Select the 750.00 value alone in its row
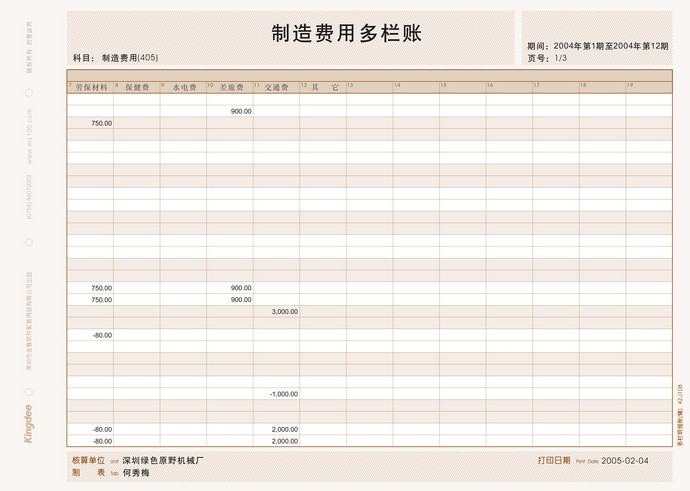The height and width of the screenshot is (491, 690). (x=102, y=123)
